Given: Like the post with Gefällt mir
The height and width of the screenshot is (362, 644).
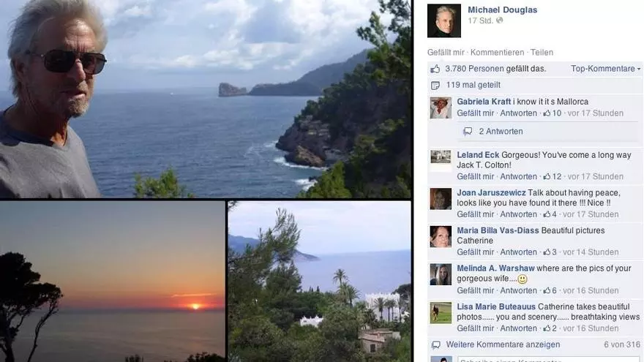Looking at the screenshot, I should coord(446,53).
